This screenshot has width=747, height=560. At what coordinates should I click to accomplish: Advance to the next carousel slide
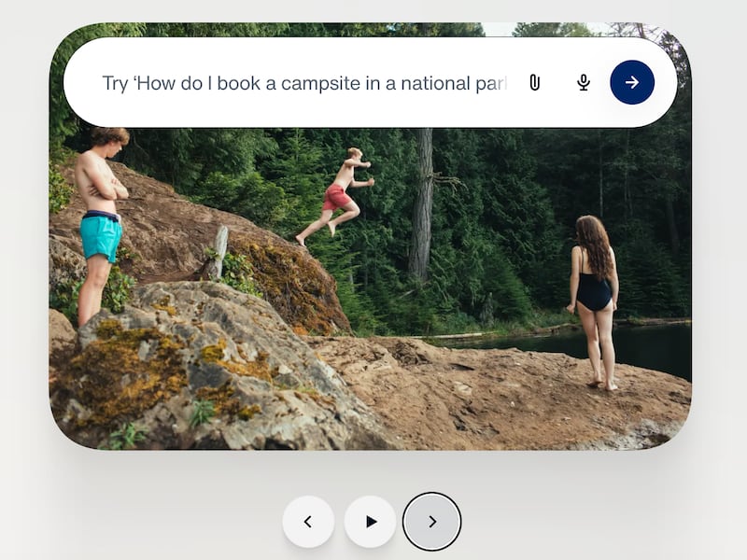click(431, 522)
